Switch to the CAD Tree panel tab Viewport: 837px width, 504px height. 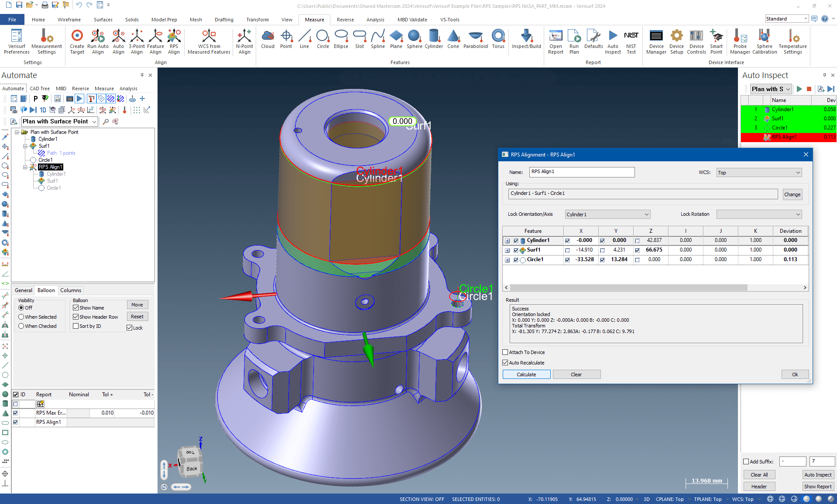tap(40, 89)
